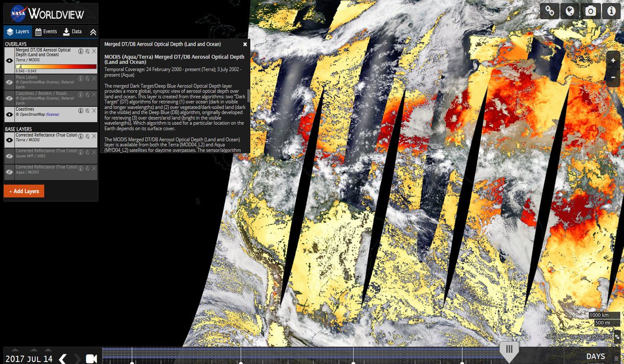Open info for Aqua / MODIS layer
Image resolution: width=624 pixels, height=364 pixels.
tap(81, 168)
